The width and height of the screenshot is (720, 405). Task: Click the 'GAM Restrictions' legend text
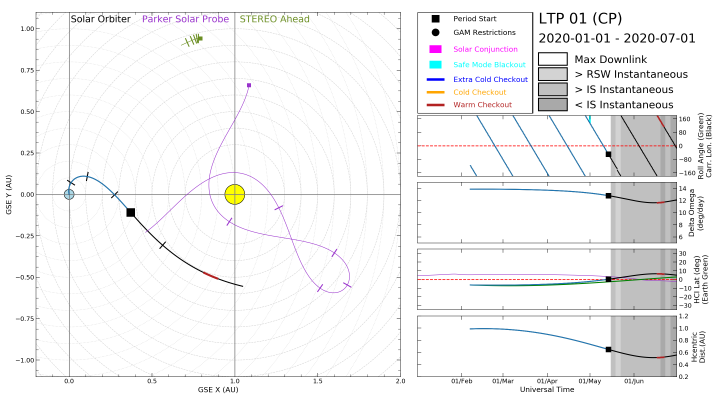pyautogui.click(x=484, y=33)
